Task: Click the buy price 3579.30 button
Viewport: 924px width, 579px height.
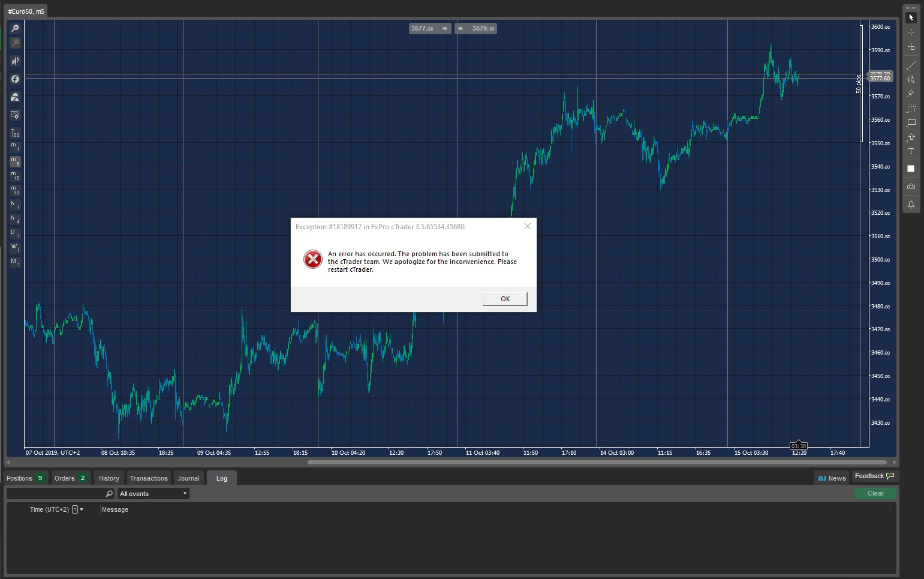Action: (x=475, y=28)
